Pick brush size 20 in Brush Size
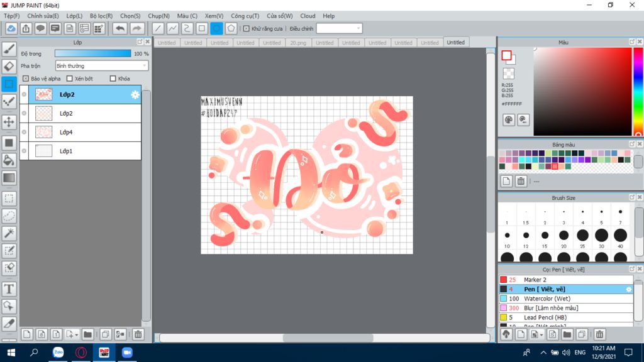The image size is (644, 362). click(x=563, y=236)
